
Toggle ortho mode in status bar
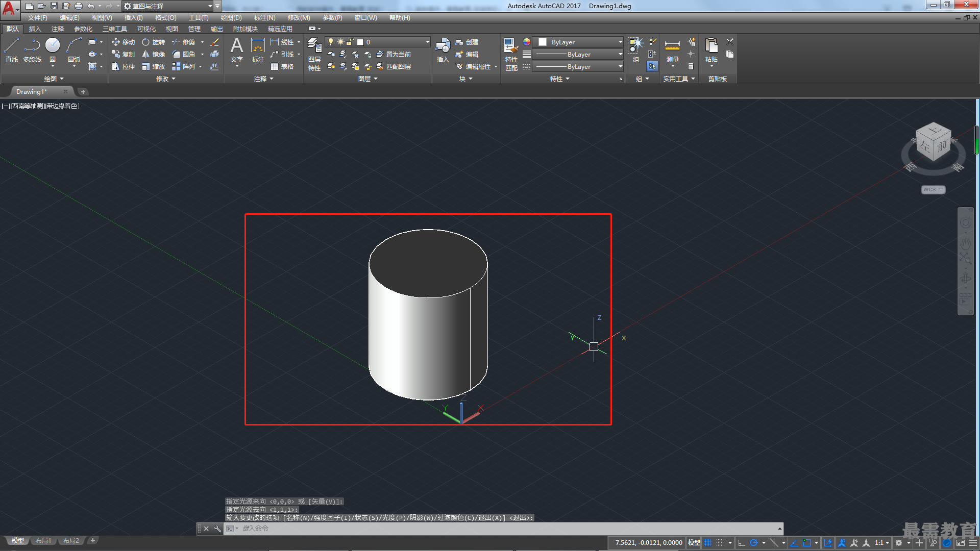pyautogui.click(x=742, y=543)
